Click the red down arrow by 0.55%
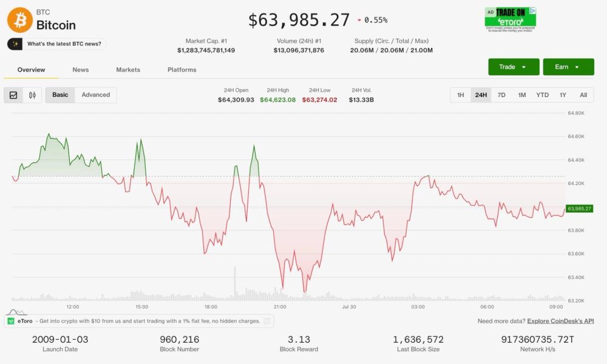Image resolution: width=607 pixels, height=364 pixels. pos(359,20)
